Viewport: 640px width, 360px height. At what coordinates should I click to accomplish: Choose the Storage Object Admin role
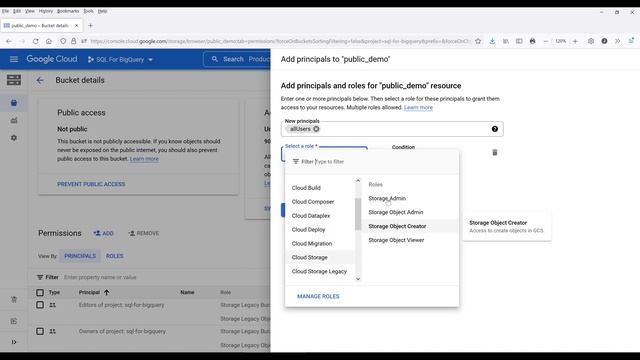[396, 212]
